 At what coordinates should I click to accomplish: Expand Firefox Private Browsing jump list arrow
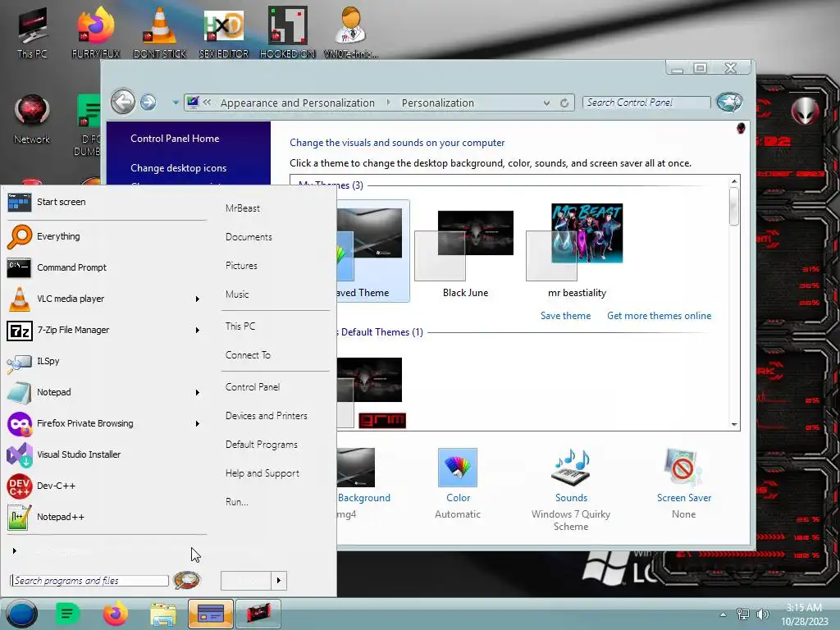pyautogui.click(x=198, y=424)
